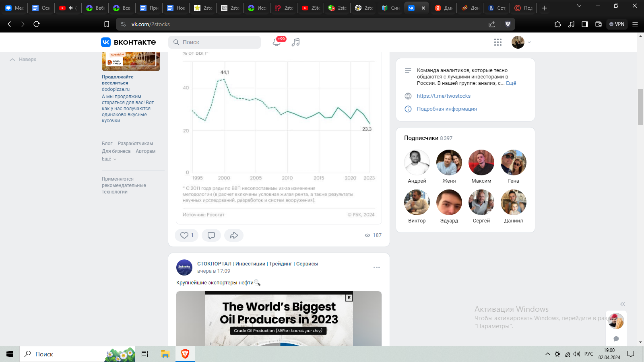
Task: Open the Для бизнеса footer link
Action: point(116,151)
